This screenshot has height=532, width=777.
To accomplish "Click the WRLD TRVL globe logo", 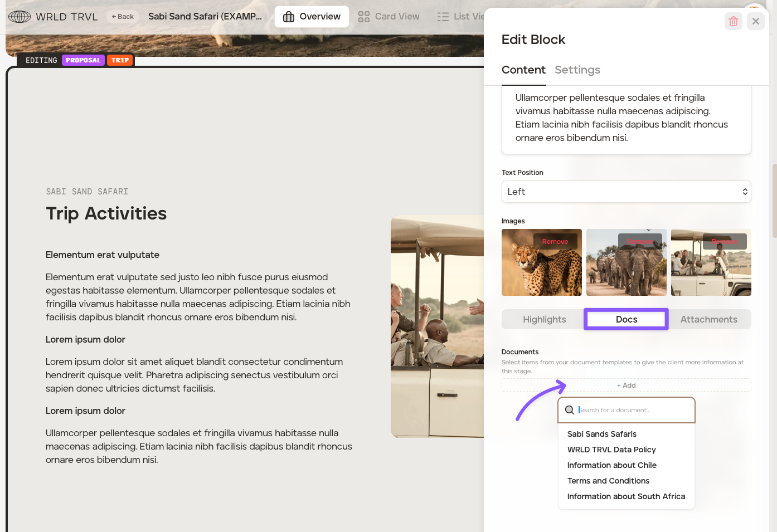I will click(20, 17).
